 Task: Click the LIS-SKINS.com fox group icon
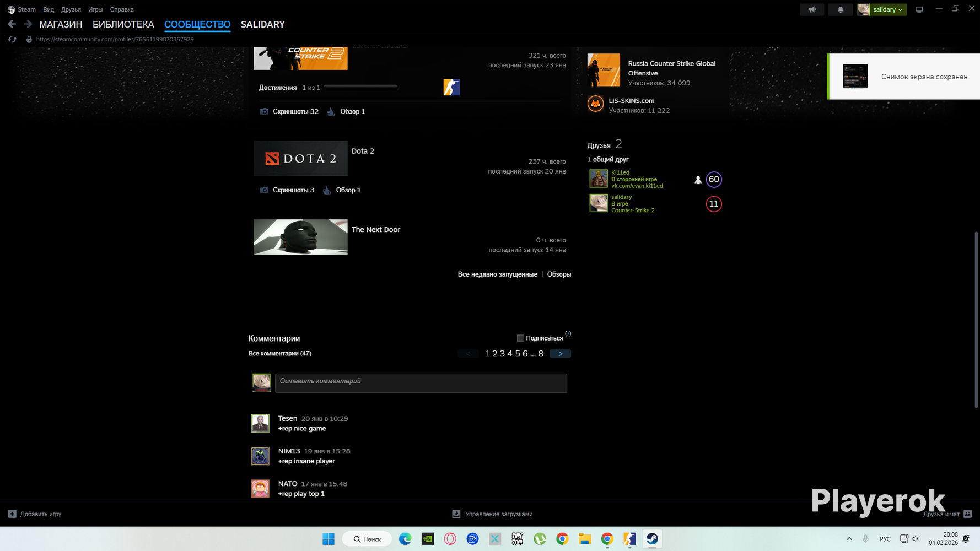[x=595, y=104]
